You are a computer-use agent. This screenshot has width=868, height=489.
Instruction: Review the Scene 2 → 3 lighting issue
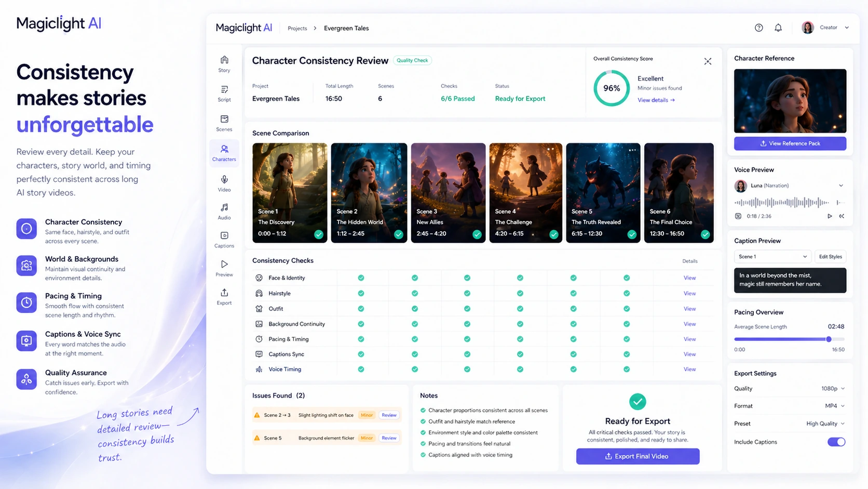389,415
